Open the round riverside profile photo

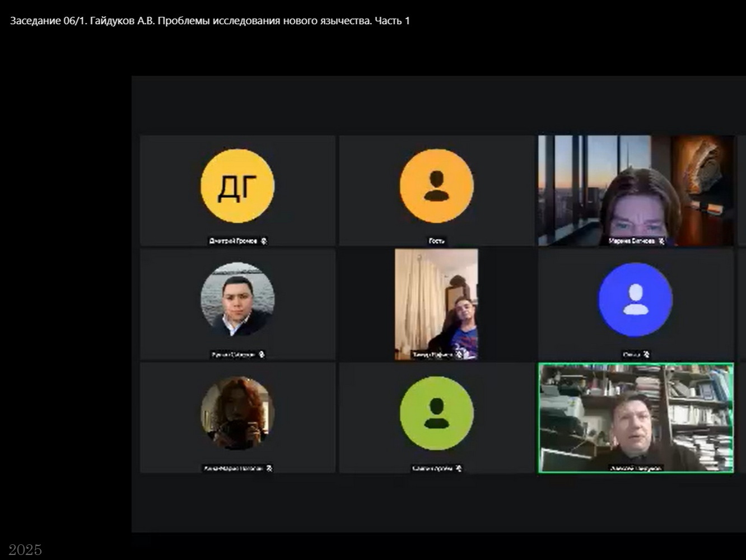pos(237,300)
